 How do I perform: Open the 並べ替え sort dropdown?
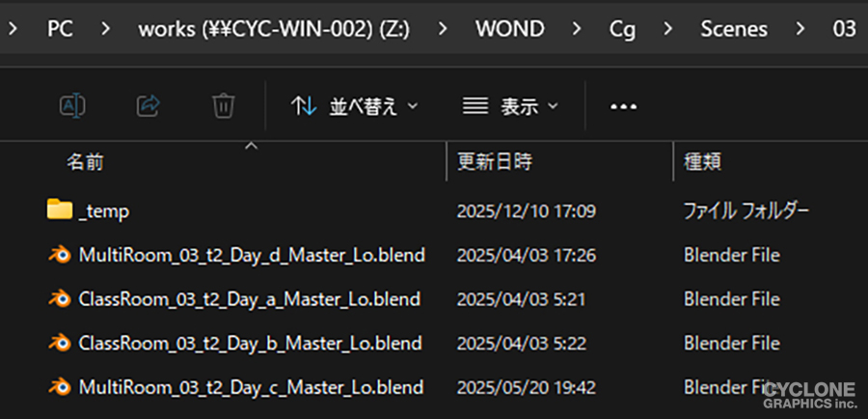(354, 106)
